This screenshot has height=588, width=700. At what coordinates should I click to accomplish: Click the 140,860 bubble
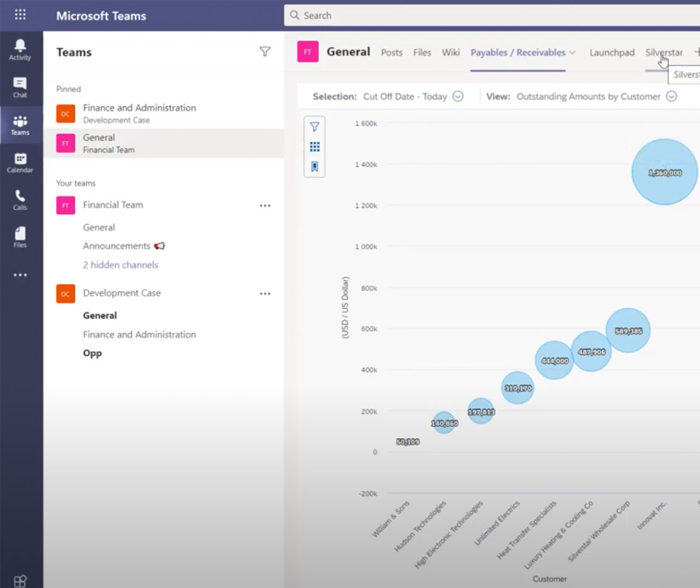click(x=444, y=423)
